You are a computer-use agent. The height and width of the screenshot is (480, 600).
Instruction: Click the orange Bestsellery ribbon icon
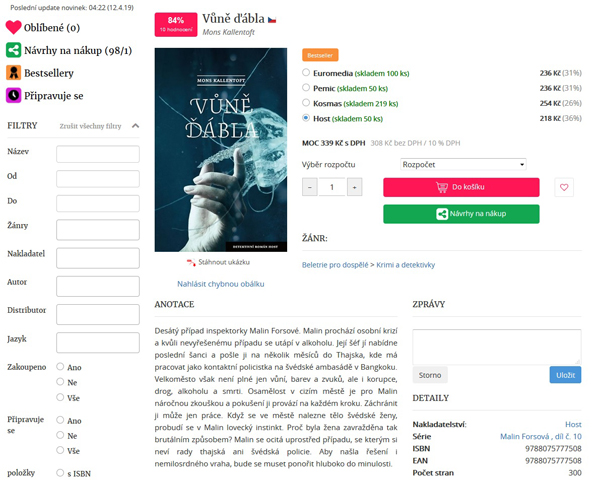13,73
